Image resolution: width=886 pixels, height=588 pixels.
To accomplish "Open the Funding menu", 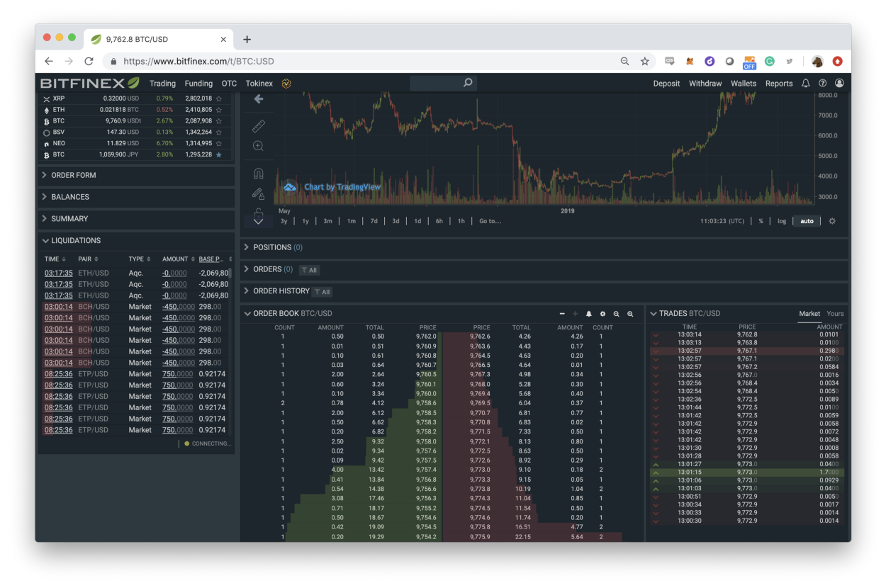I will pyautogui.click(x=198, y=84).
